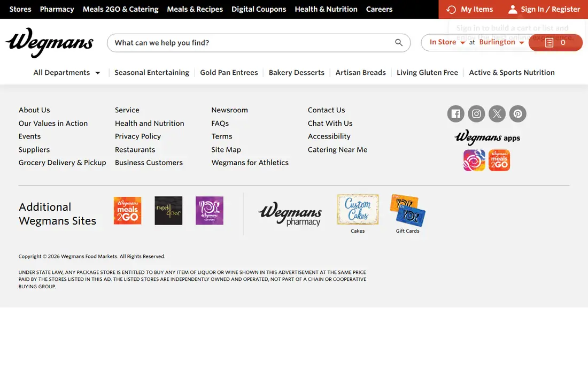Select Bakery Desserts category
The image size is (588, 368).
(x=296, y=72)
